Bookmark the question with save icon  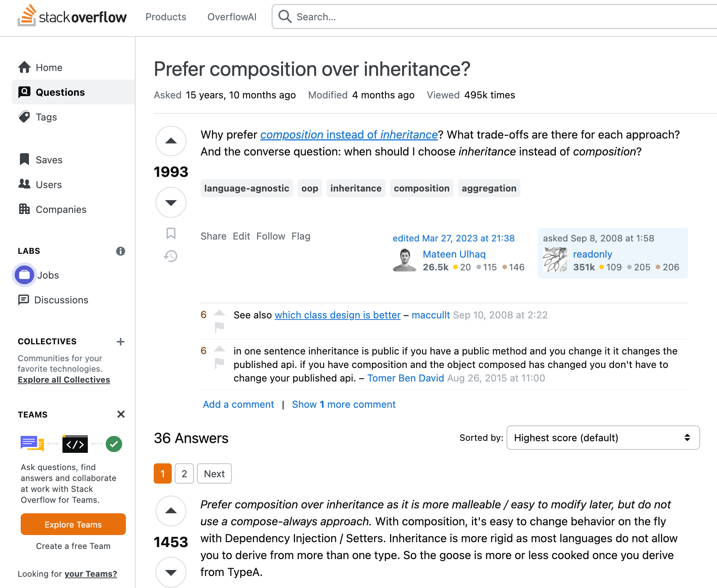171,234
